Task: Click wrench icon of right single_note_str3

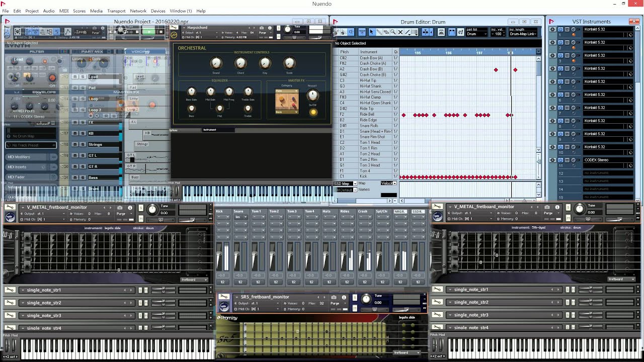Action: coord(438,315)
